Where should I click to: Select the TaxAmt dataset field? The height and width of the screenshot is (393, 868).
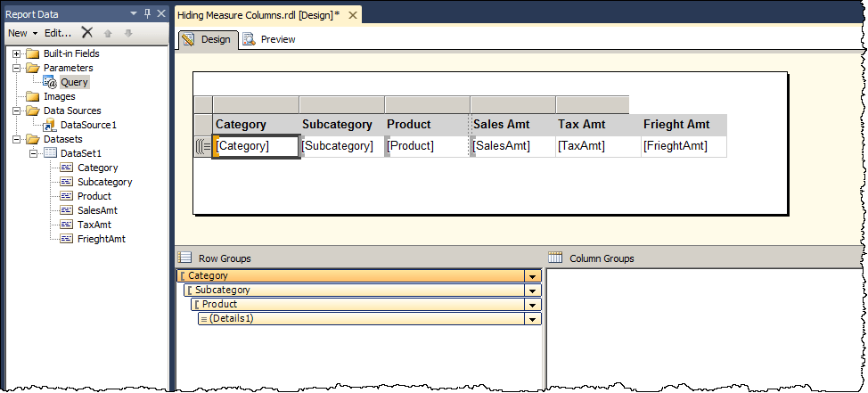(x=94, y=225)
